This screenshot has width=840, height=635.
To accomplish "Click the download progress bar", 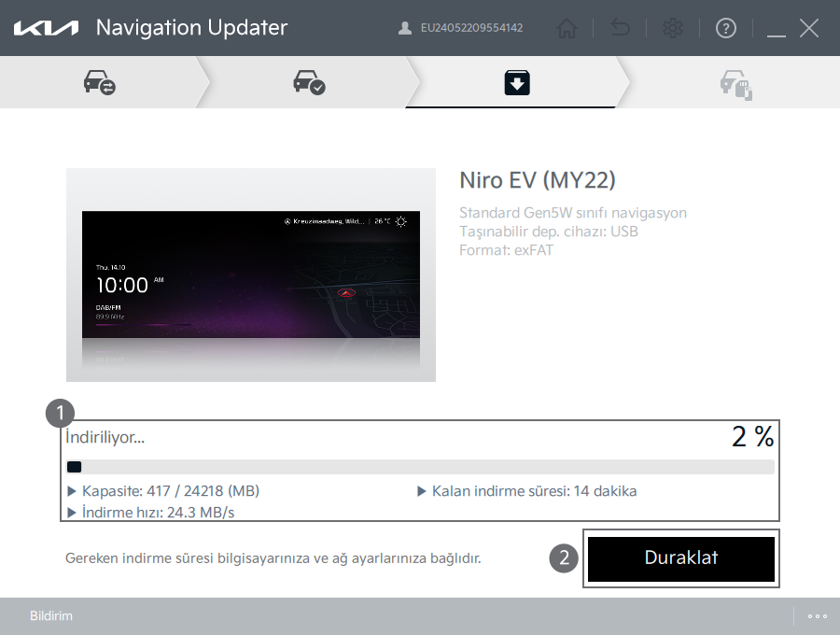I will point(420,467).
